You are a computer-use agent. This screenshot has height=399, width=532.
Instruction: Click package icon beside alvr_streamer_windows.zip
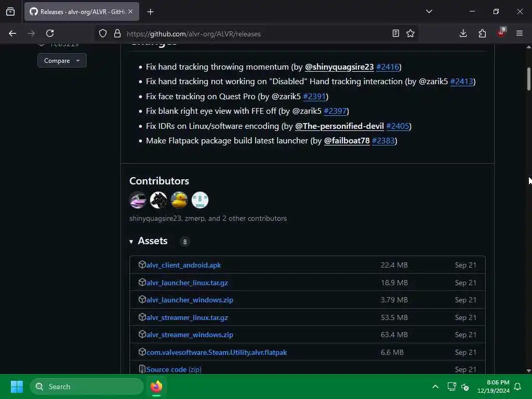(x=142, y=334)
